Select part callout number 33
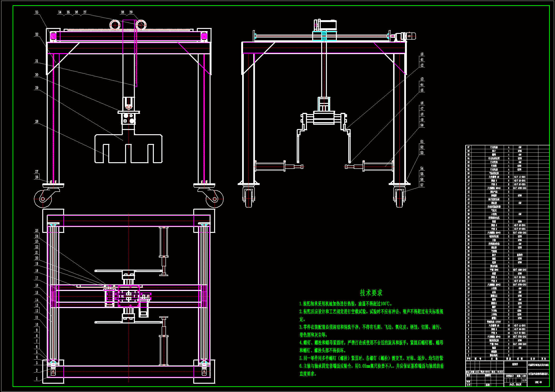This screenshot has height=392, width=555. click(x=37, y=12)
